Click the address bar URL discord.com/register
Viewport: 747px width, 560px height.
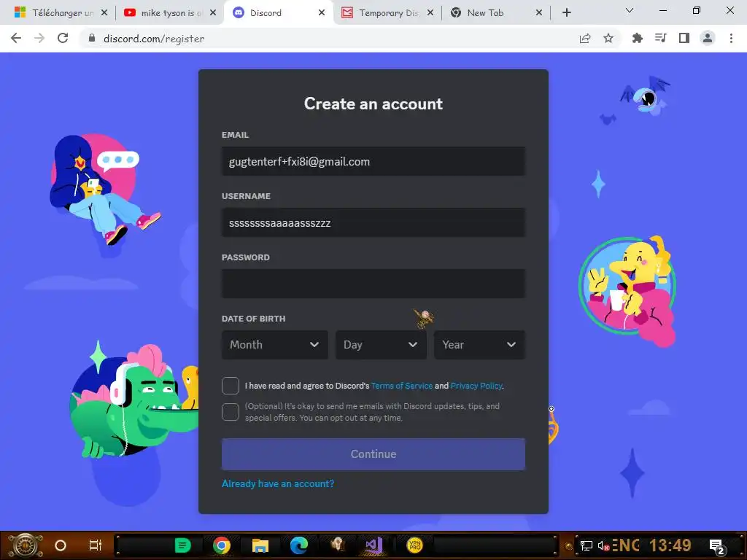154,39
